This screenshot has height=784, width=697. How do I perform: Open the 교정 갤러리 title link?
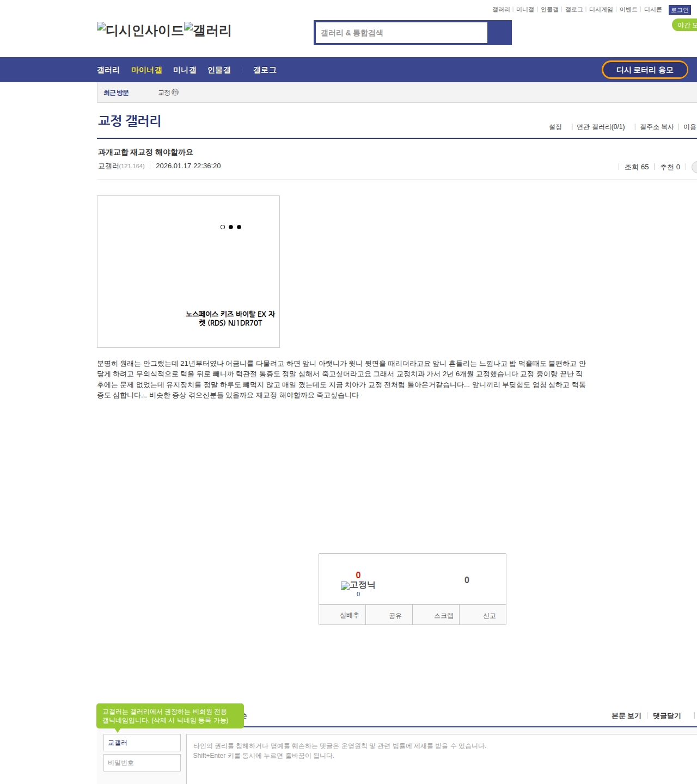130,120
